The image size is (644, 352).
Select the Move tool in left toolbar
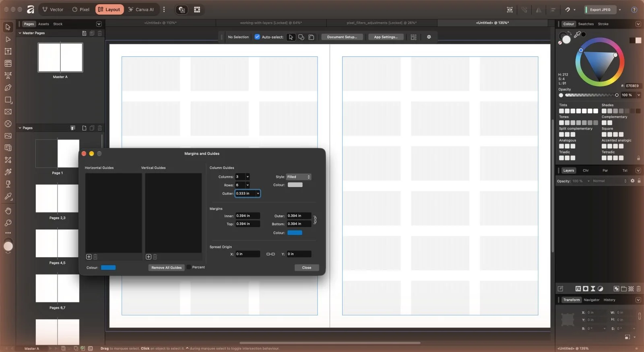pos(8,27)
